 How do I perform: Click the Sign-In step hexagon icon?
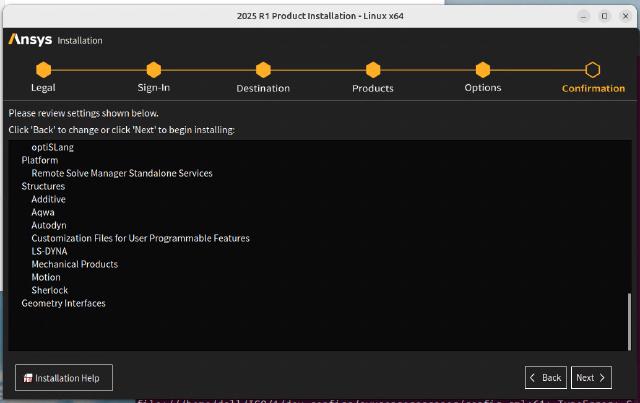point(153,70)
